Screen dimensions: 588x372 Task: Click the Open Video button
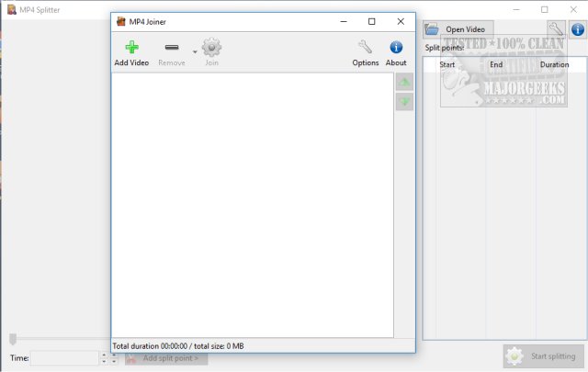(458, 29)
